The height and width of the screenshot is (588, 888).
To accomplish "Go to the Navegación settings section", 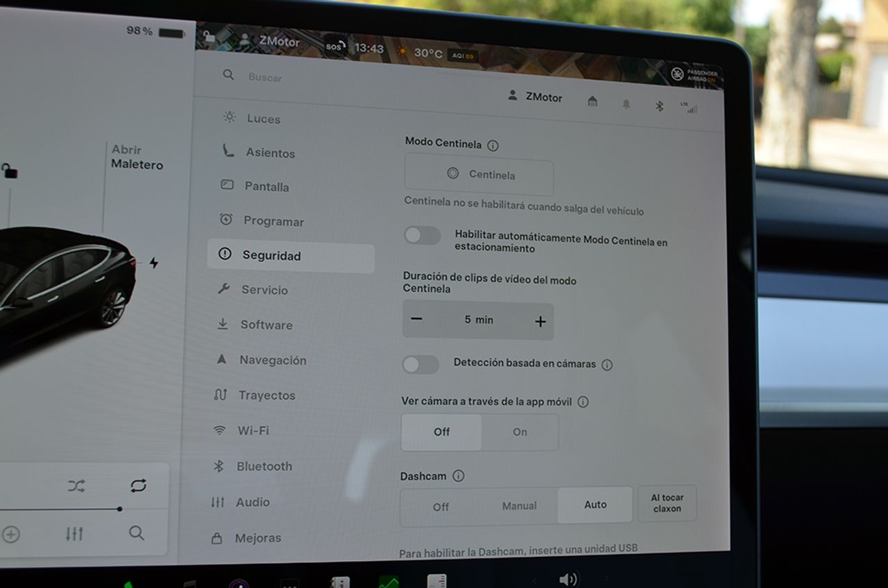I will [x=272, y=360].
